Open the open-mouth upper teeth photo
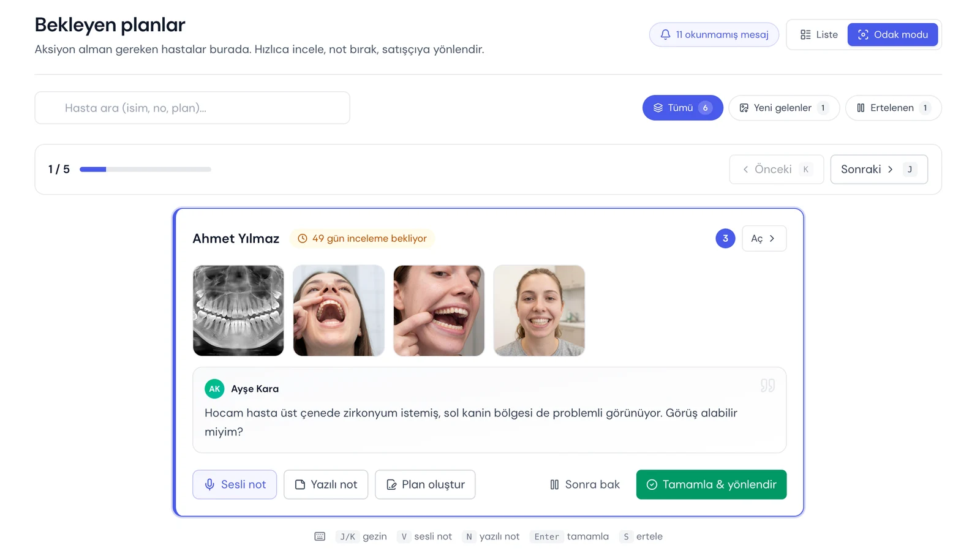 (x=339, y=310)
